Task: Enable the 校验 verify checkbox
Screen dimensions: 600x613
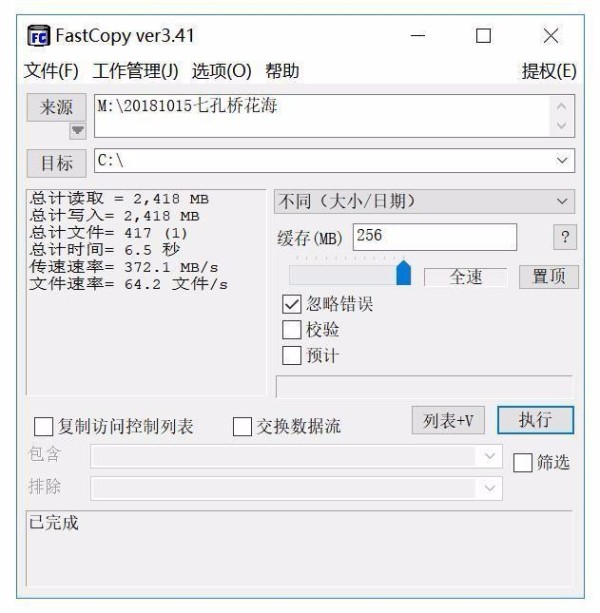Action: tap(292, 330)
